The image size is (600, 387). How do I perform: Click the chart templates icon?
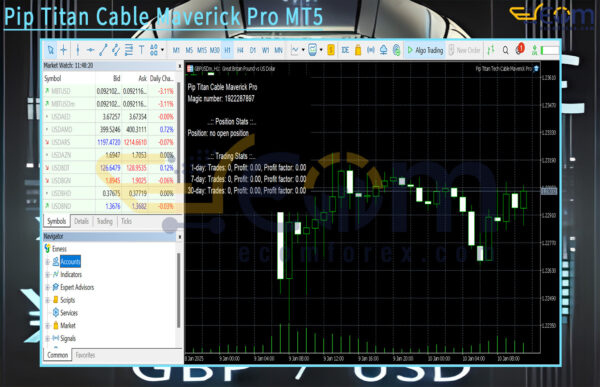pyautogui.click(x=313, y=50)
